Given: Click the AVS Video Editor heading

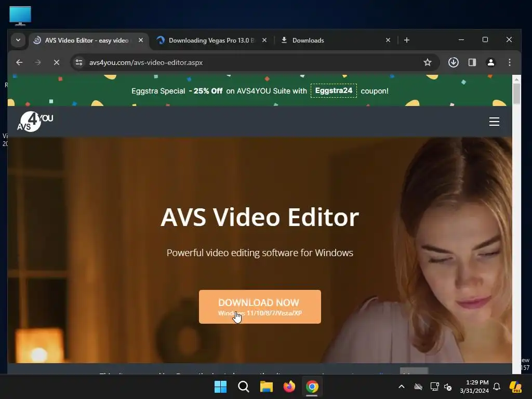Looking at the screenshot, I should point(260,217).
